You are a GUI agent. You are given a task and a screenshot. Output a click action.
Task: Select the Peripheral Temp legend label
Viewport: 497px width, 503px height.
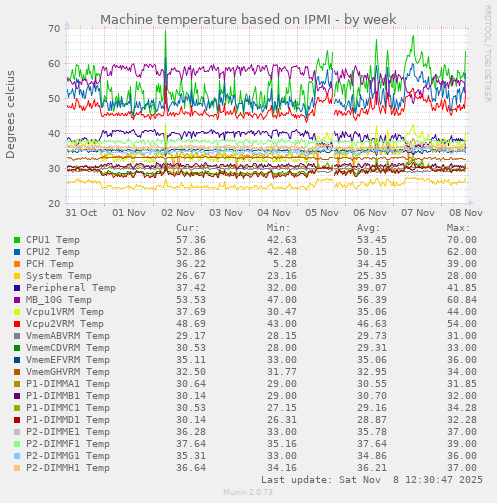point(71,288)
